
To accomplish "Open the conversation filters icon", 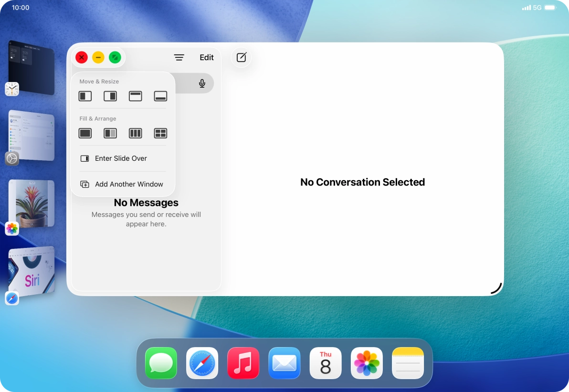I will point(179,57).
